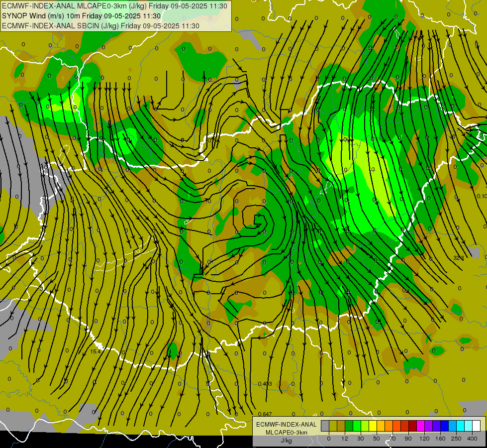
Task: Click the J/kg unit label under the scale
Action: (286, 441)
